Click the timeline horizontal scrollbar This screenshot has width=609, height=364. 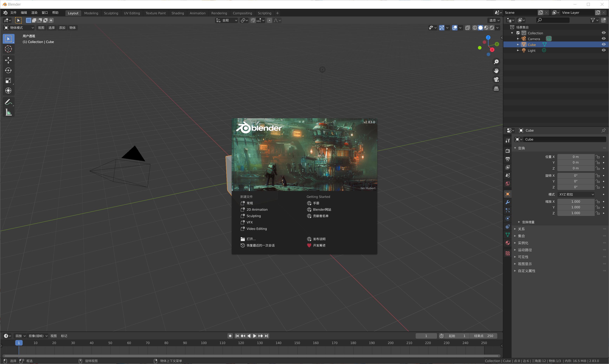[251, 356]
